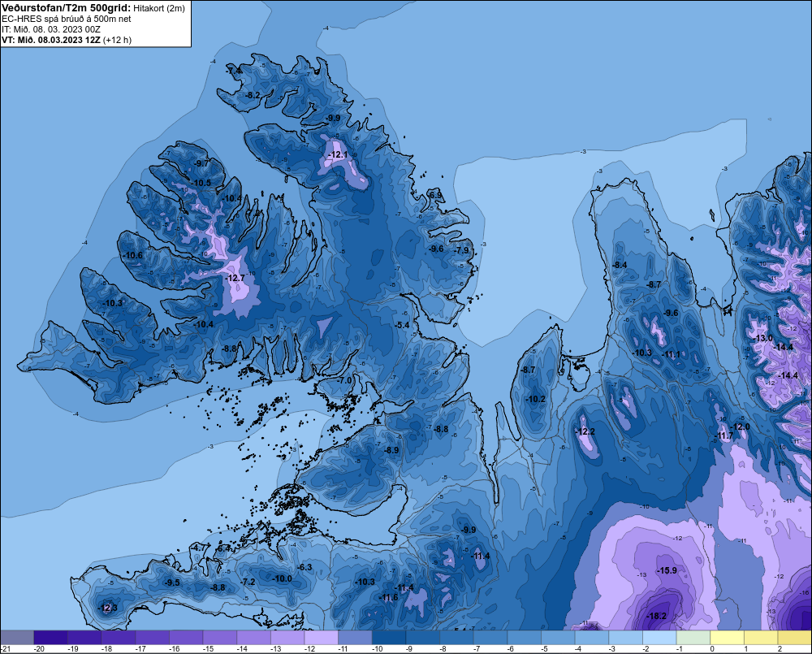This screenshot has height=654, width=812.
Task: Click the -12.3 temperature value
Action: click(x=108, y=608)
